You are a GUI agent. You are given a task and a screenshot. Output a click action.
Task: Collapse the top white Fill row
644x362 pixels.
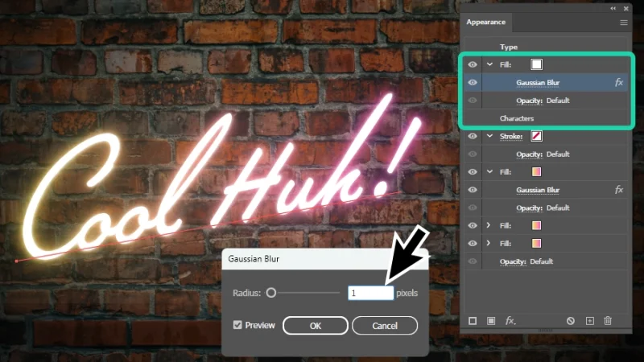pyautogui.click(x=489, y=64)
